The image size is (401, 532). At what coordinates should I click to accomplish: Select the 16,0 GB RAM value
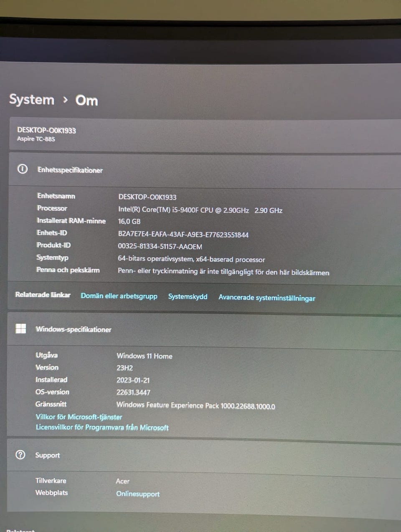[129, 222]
